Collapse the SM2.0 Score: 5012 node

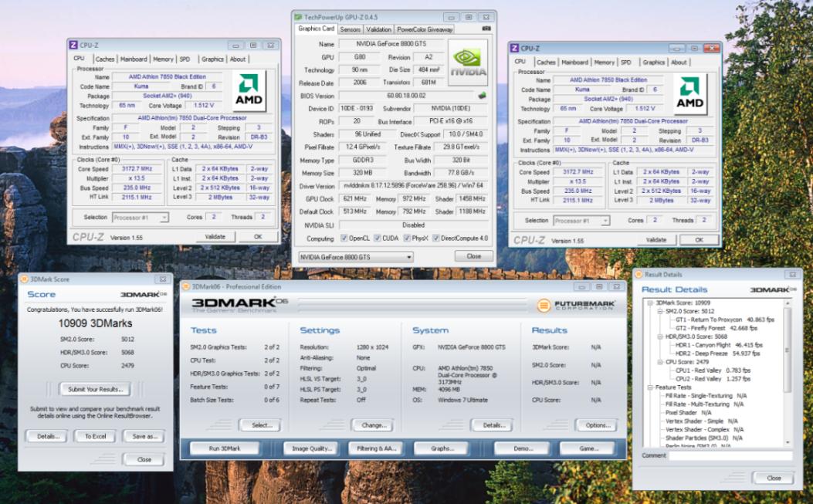point(660,312)
